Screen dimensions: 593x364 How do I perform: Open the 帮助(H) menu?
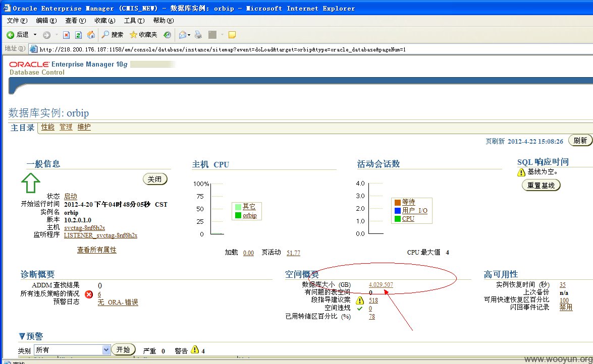(164, 20)
